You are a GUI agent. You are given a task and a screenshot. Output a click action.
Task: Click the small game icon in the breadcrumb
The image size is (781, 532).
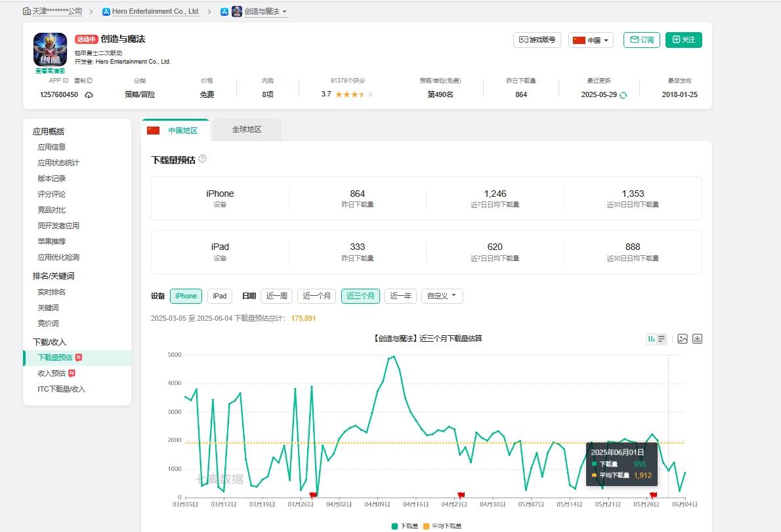pos(237,11)
